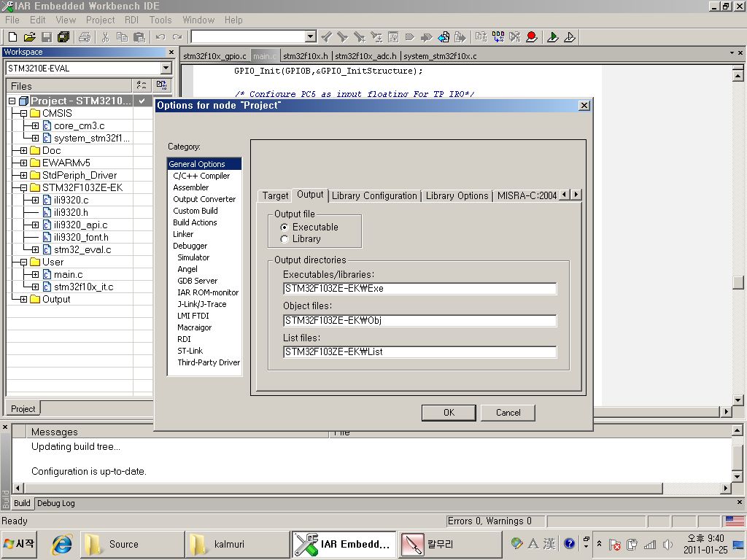The height and width of the screenshot is (560, 747).
Task: Click the Make toolbar icon
Action: click(498, 36)
